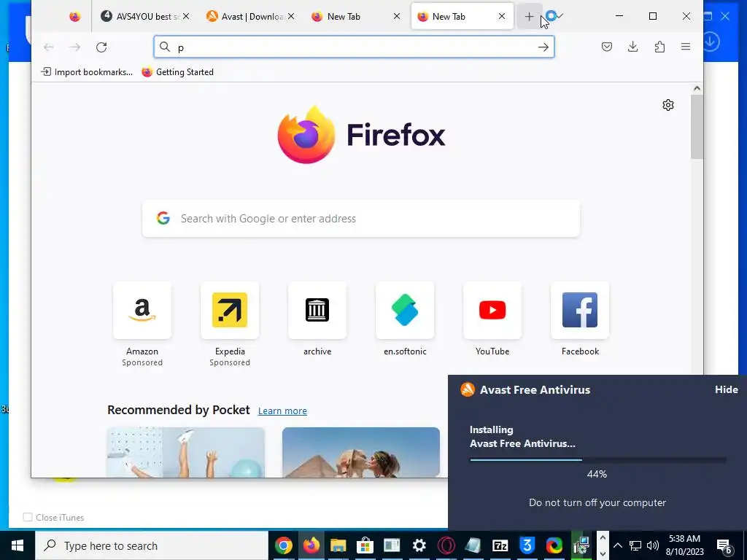Viewport: 747px width, 560px height.
Task: Tick the Close iTunes checkbox
Action: click(x=28, y=517)
